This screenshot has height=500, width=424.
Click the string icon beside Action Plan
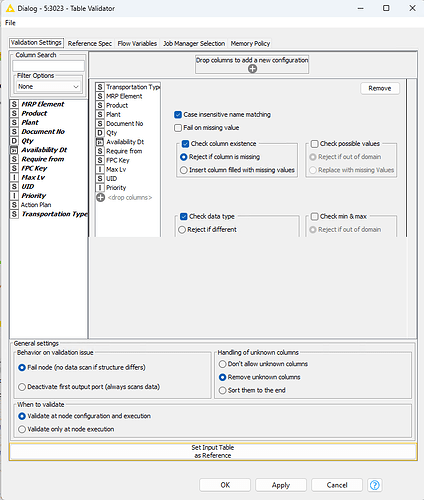(x=14, y=205)
